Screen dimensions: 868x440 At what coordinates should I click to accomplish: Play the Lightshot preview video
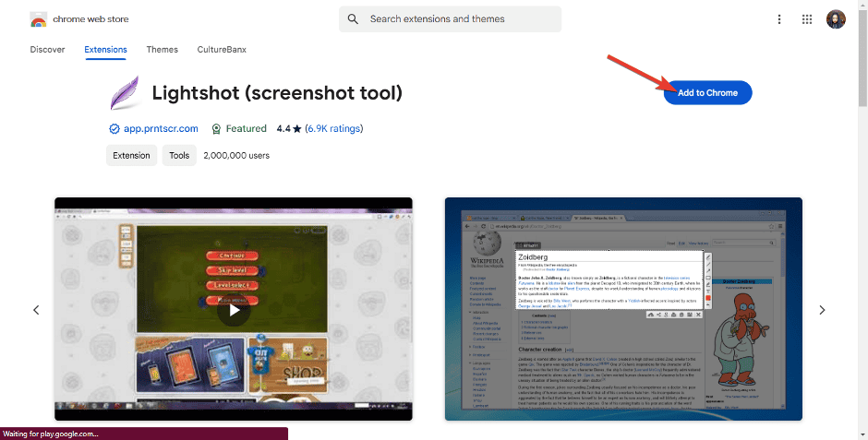coord(234,310)
